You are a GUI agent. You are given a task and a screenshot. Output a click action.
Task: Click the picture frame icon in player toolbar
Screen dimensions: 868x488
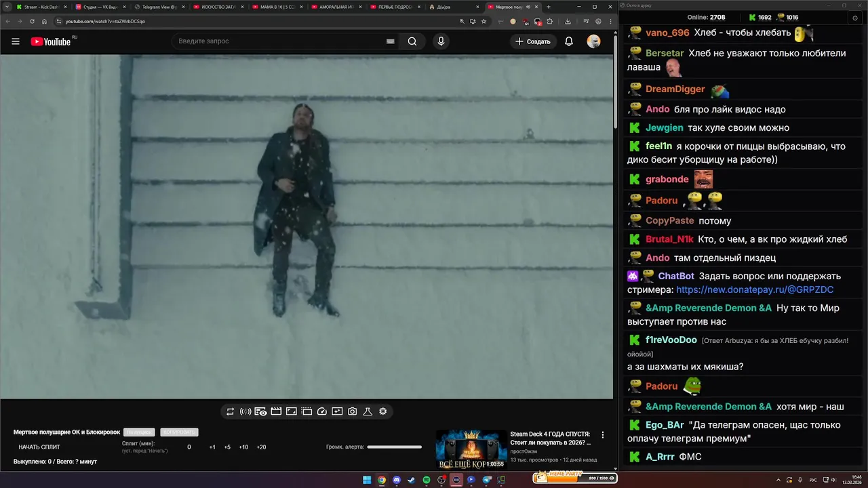click(x=291, y=411)
